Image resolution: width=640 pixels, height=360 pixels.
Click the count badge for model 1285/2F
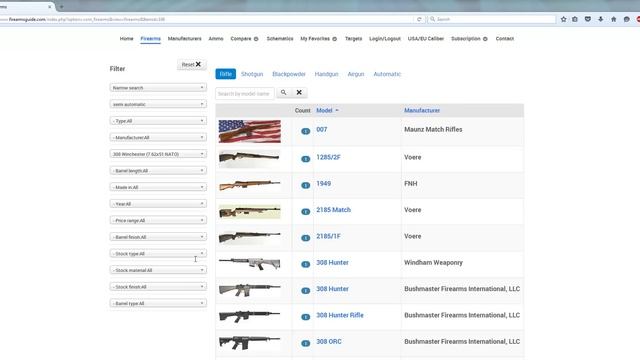point(305,159)
